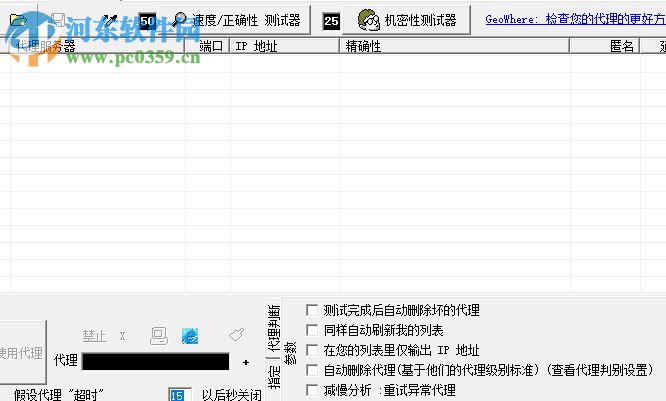Launch the 机密性测试器 button

point(406,20)
